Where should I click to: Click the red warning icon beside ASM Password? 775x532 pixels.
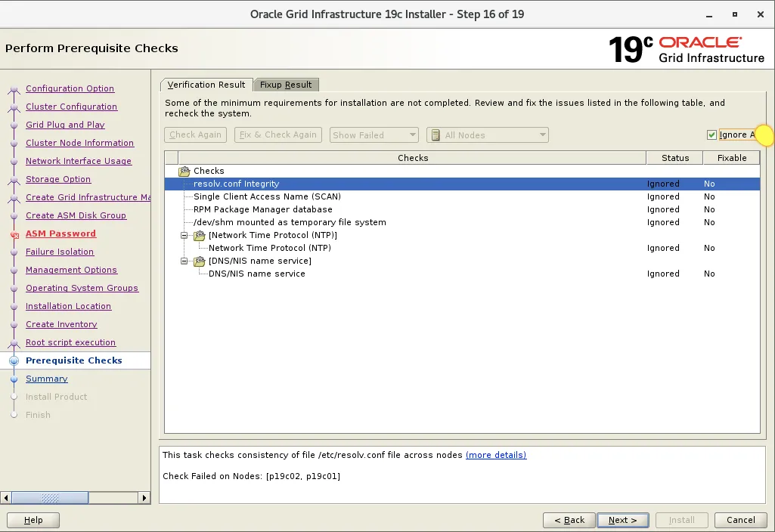14,234
